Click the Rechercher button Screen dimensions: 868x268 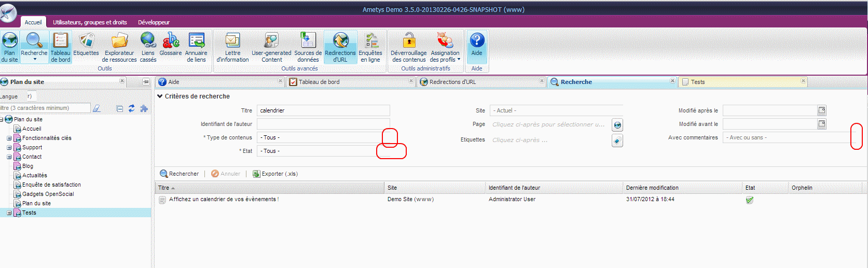coord(180,174)
